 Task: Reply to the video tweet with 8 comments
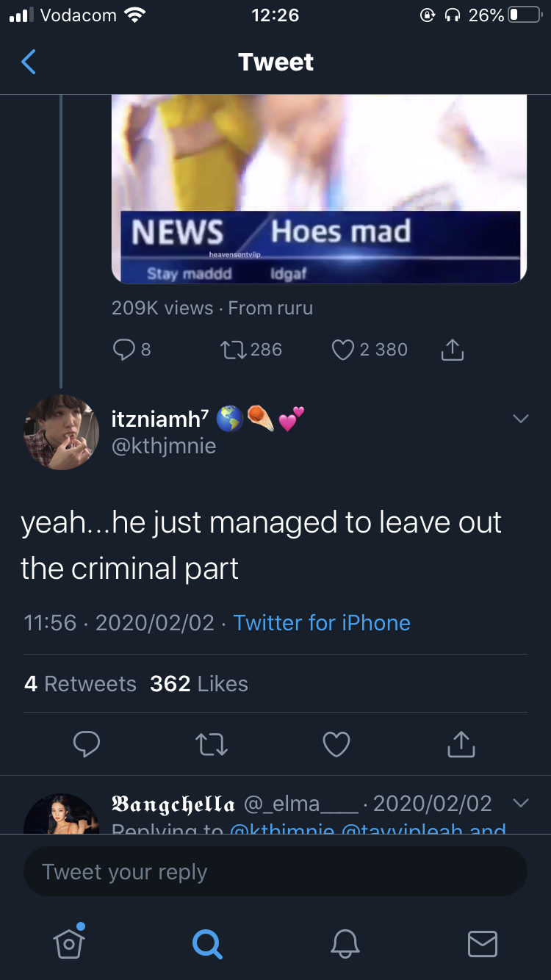pos(123,350)
